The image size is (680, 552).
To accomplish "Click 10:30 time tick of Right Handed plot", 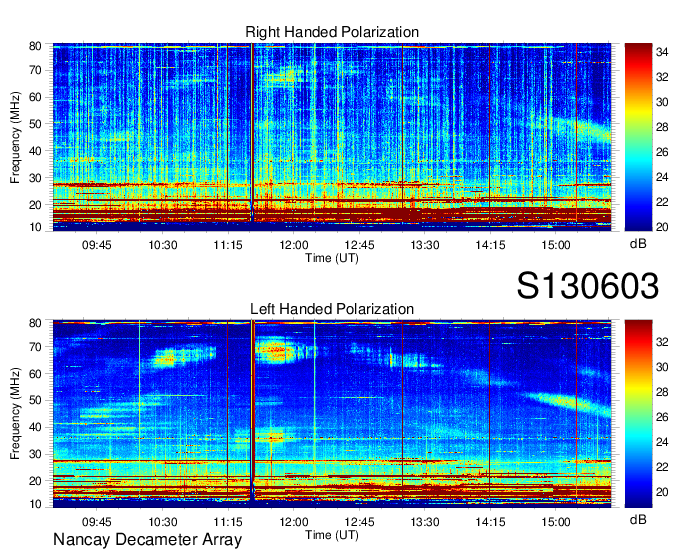I will pos(163,245).
